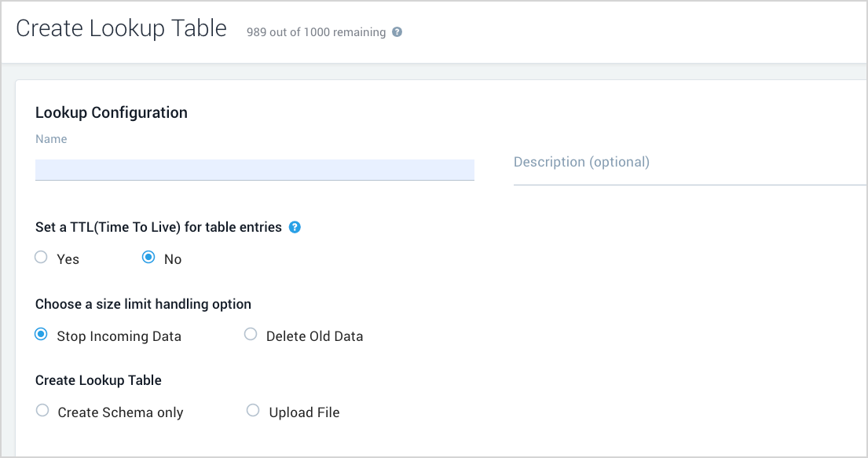Image resolution: width=868 pixels, height=458 pixels.
Task: Click the 989 out of 1000 remaining text
Action: pos(314,32)
